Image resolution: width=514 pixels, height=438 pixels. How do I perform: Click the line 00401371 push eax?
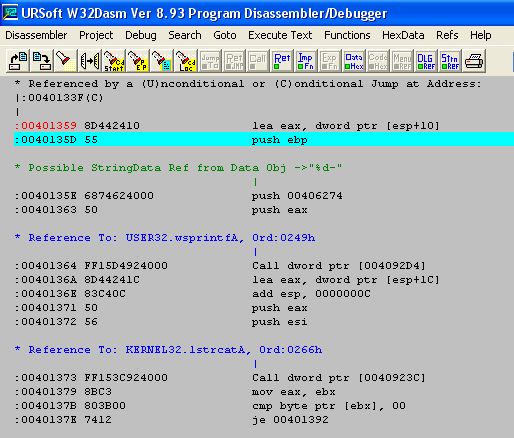click(161, 307)
